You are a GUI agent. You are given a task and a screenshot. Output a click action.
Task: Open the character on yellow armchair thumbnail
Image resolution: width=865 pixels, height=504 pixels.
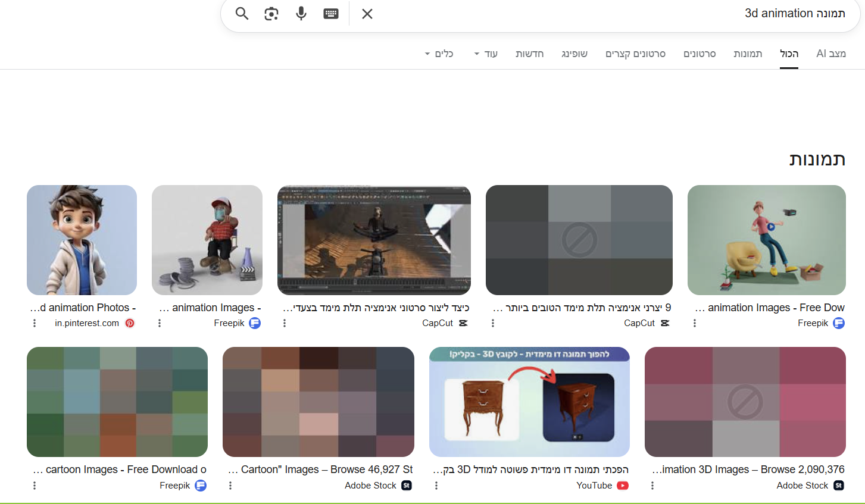(767, 240)
